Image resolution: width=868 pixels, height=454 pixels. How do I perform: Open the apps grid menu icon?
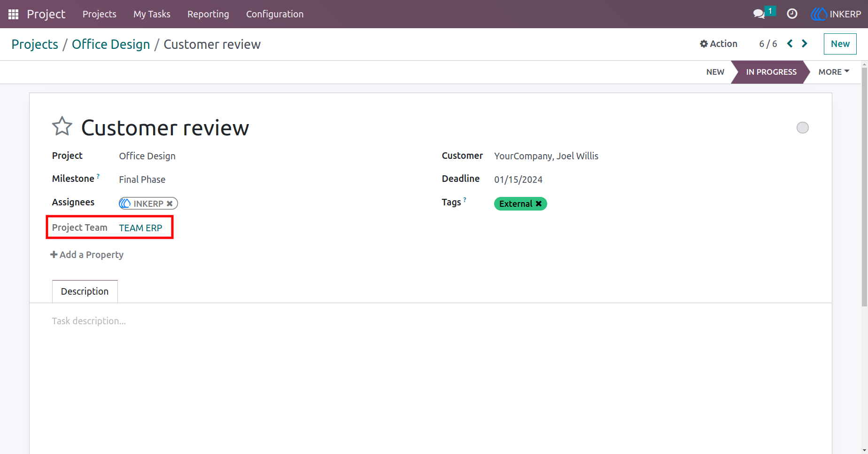point(13,14)
